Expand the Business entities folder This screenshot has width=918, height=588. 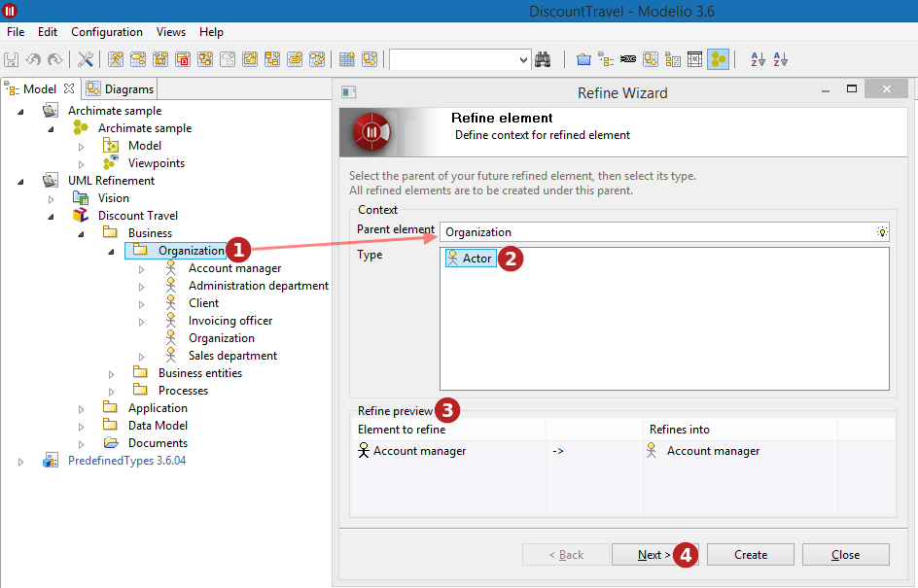coord(111,374)
